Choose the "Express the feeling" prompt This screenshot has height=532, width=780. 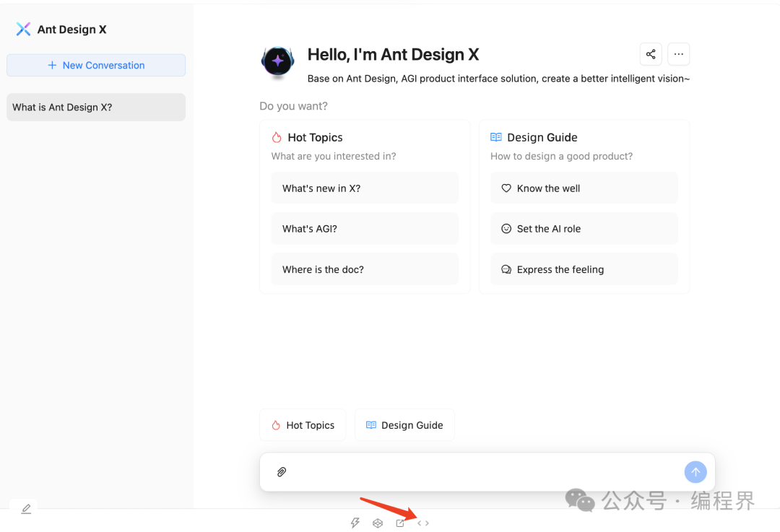[x=584, y=269]
